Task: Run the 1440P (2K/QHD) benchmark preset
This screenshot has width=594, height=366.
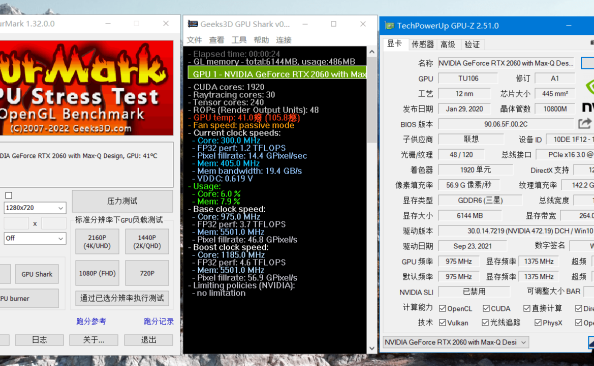Action: [147, 241]
